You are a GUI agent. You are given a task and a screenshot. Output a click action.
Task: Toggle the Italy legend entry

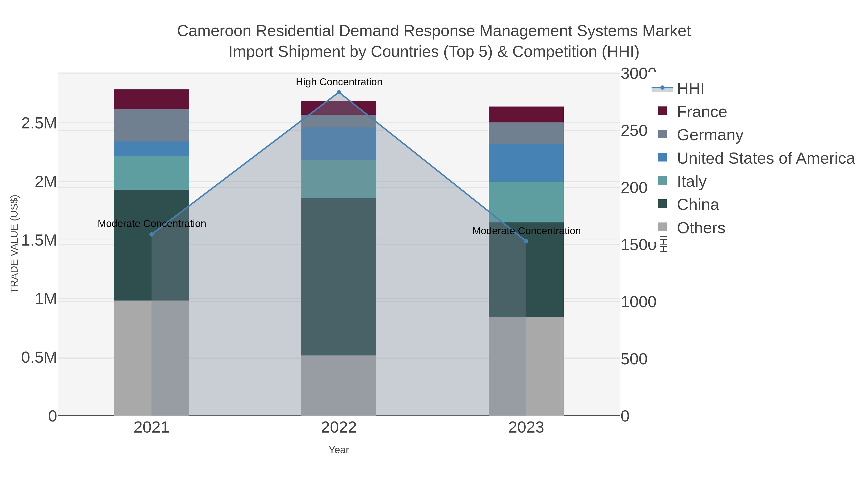(x=682, y=181)
